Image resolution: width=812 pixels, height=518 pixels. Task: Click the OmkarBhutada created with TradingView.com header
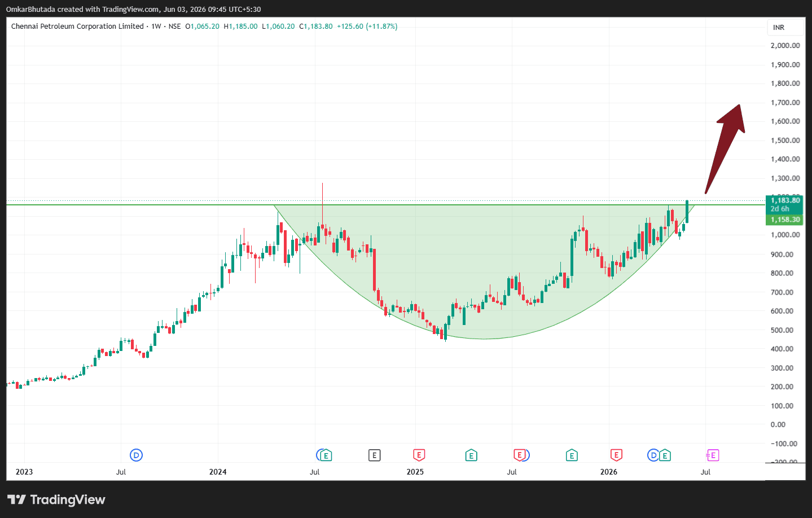(x=133, y=9)
